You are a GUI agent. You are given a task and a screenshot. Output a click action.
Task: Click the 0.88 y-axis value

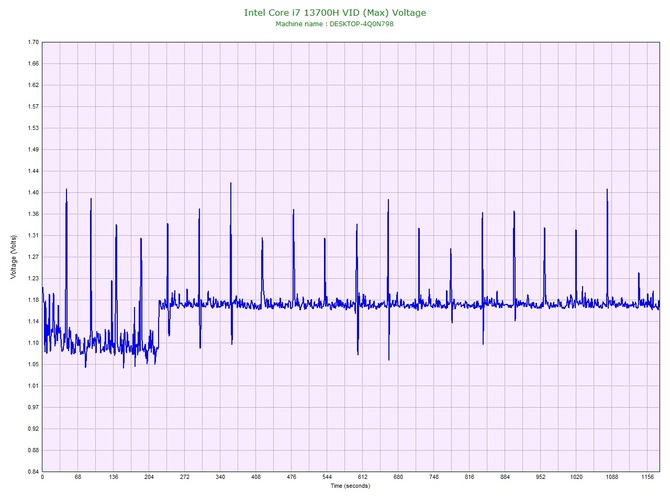tap(33, 450)
